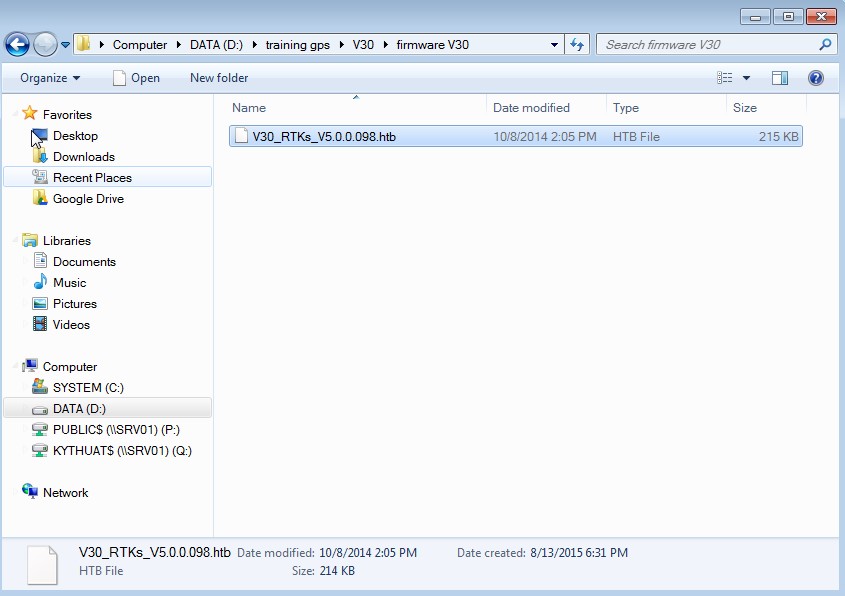Change your view icon button
Viewport: 845px width, 596px height.
click(x=724, y=78)
